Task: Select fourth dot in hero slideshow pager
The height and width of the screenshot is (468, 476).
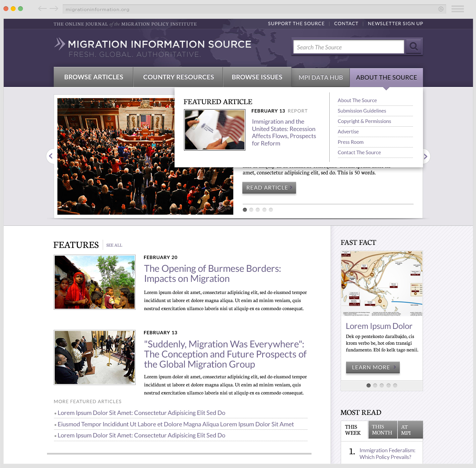Action: point(264,210)
